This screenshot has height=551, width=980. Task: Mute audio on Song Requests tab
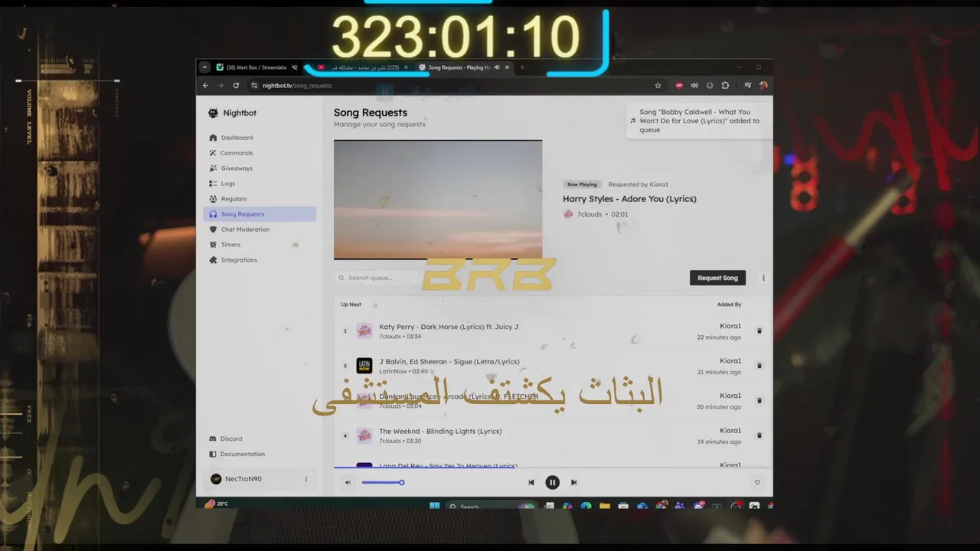click(496, 67)
